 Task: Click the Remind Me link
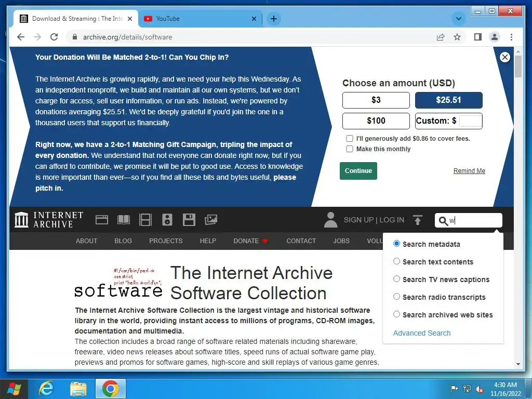[469, 170]
